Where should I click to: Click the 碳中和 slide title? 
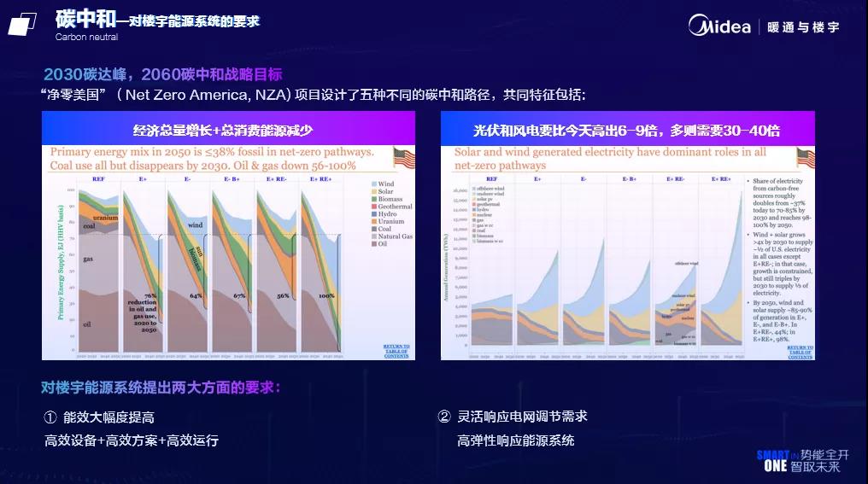84,19
